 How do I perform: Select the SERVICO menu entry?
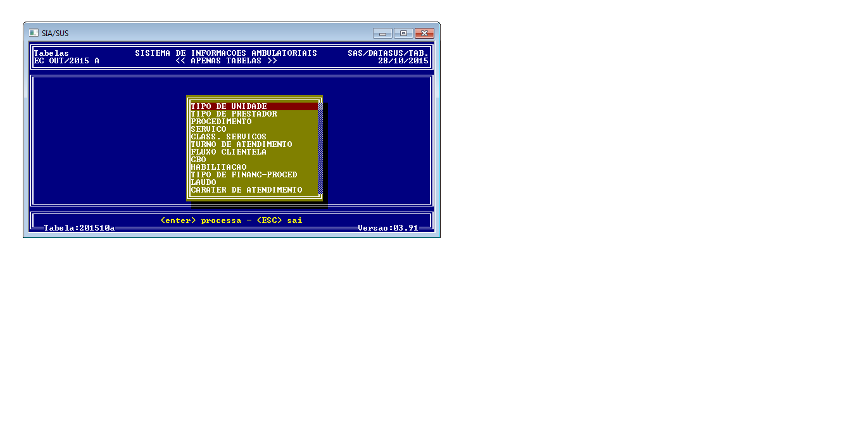[208, 129]
